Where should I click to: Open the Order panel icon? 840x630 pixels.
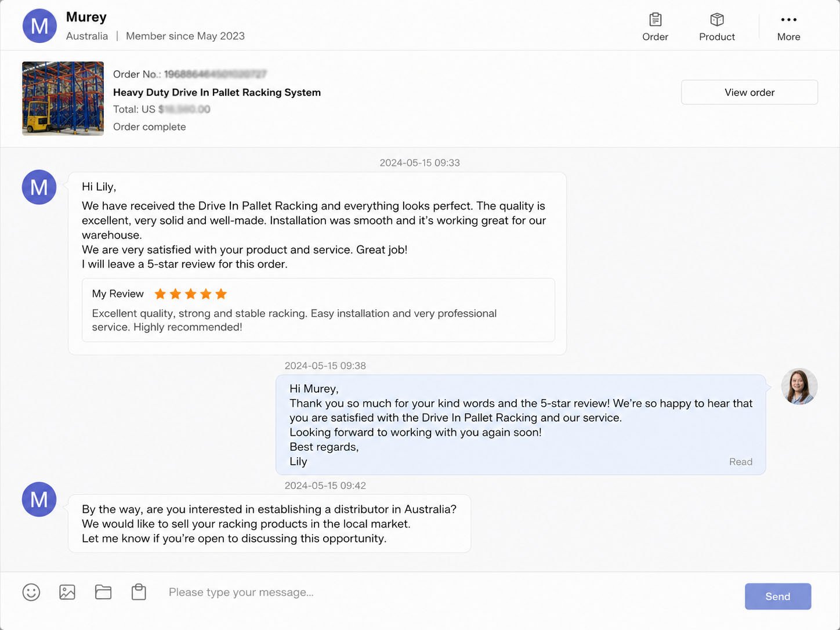(655, 20)
